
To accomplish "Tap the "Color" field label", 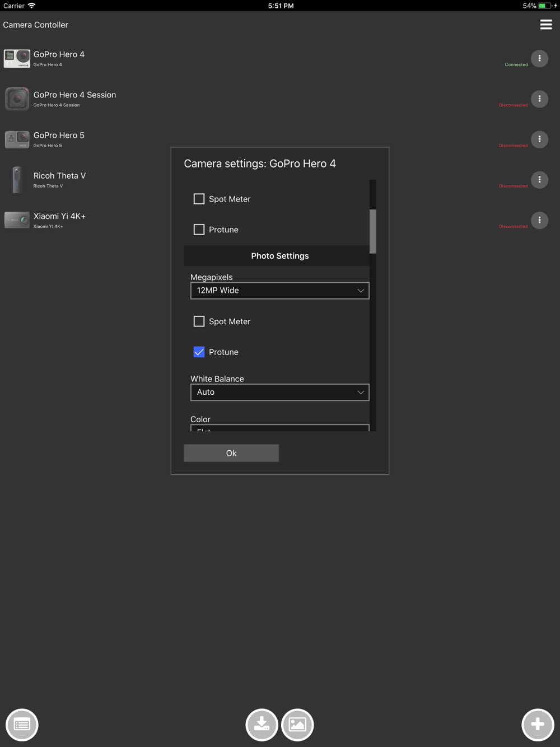I will pos(200,419).
